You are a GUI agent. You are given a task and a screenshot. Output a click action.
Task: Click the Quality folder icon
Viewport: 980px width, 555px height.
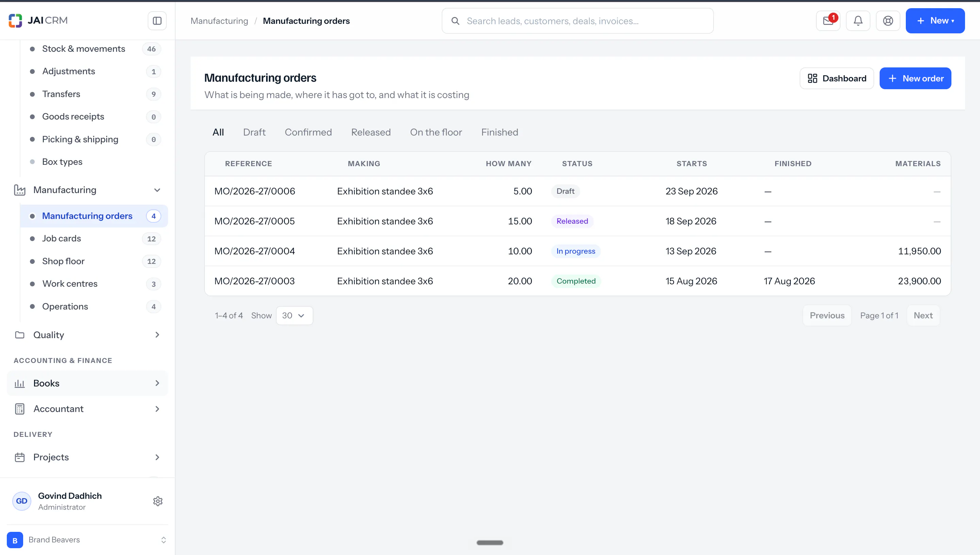tap(19, 335)
